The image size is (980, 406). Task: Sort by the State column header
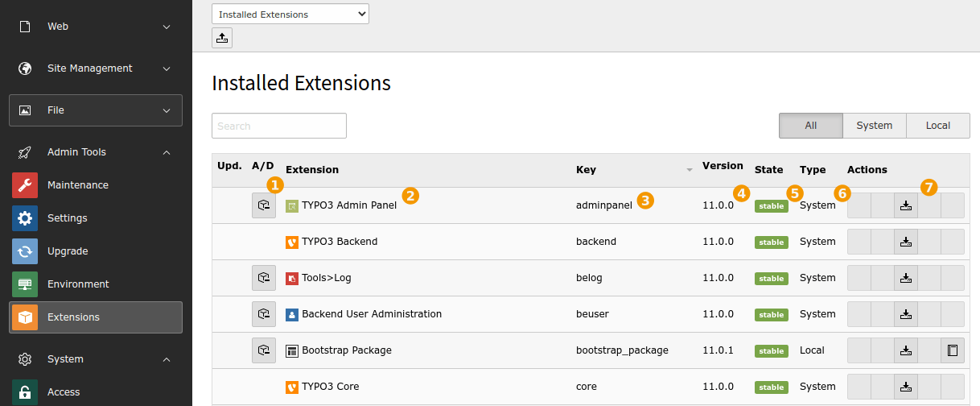tap(768, 170)
